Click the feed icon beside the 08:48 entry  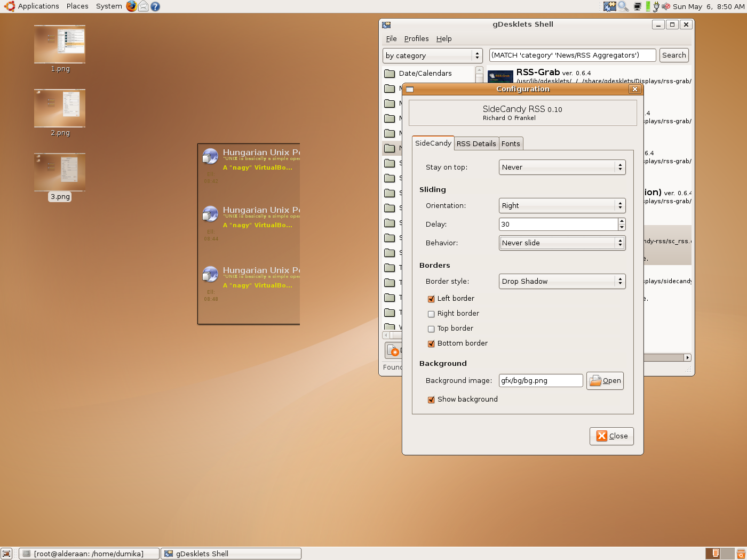click(x=210, y=274)
